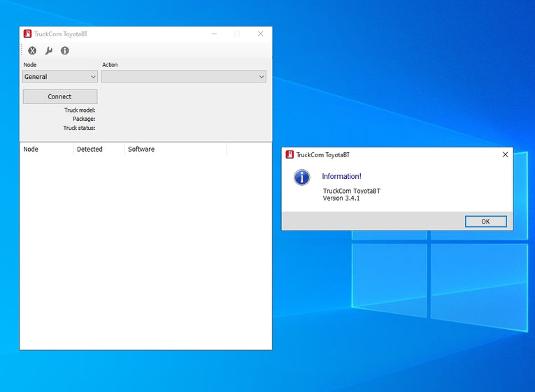
Task: Open the wrench settings tool
Action: coord(48,50)
